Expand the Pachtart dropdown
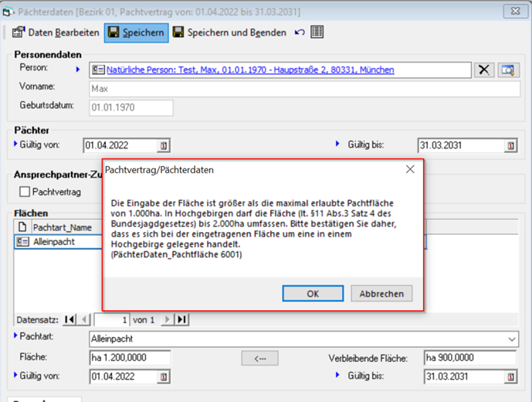The width and height of the screenshot is (532, 402). pyautogui.click(x=513, y=339)
